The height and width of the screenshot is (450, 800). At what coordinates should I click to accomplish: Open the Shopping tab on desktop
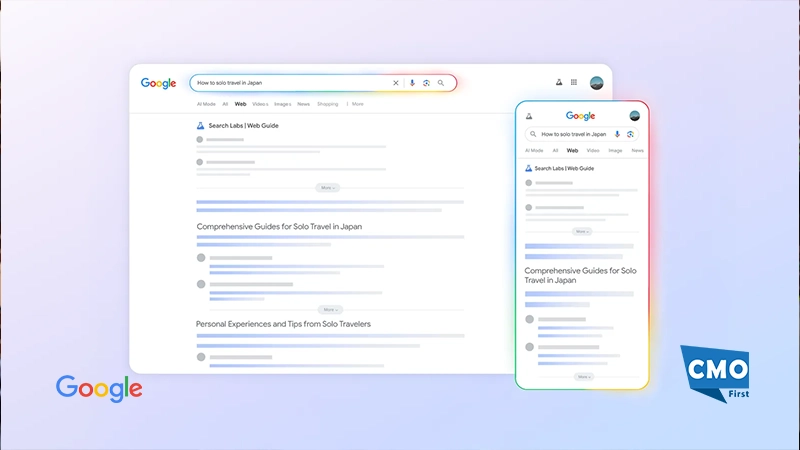pyautogui.click(x=328, y=104)
